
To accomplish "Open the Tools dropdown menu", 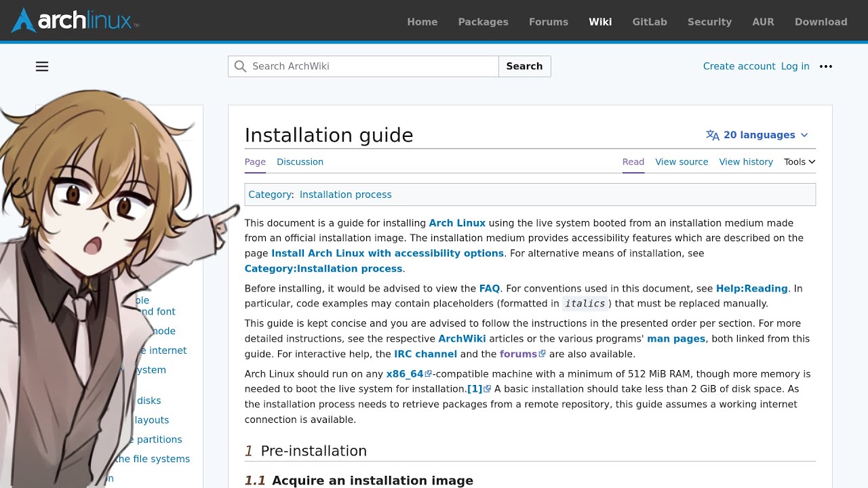I will click(800, 162).
